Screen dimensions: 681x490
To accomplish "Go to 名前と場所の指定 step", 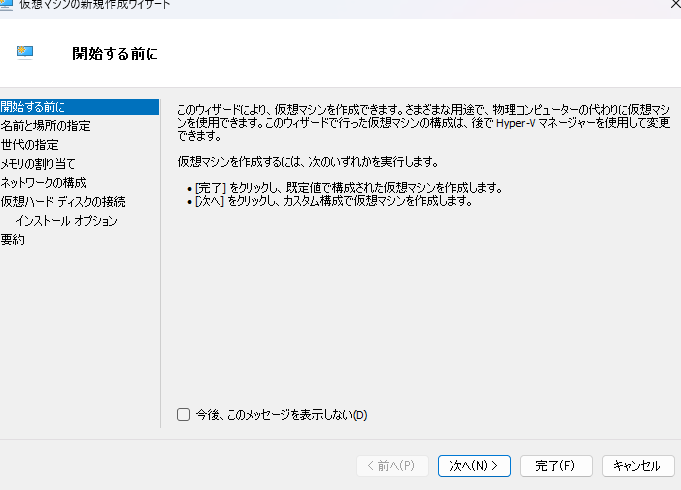I will (45, 125).
